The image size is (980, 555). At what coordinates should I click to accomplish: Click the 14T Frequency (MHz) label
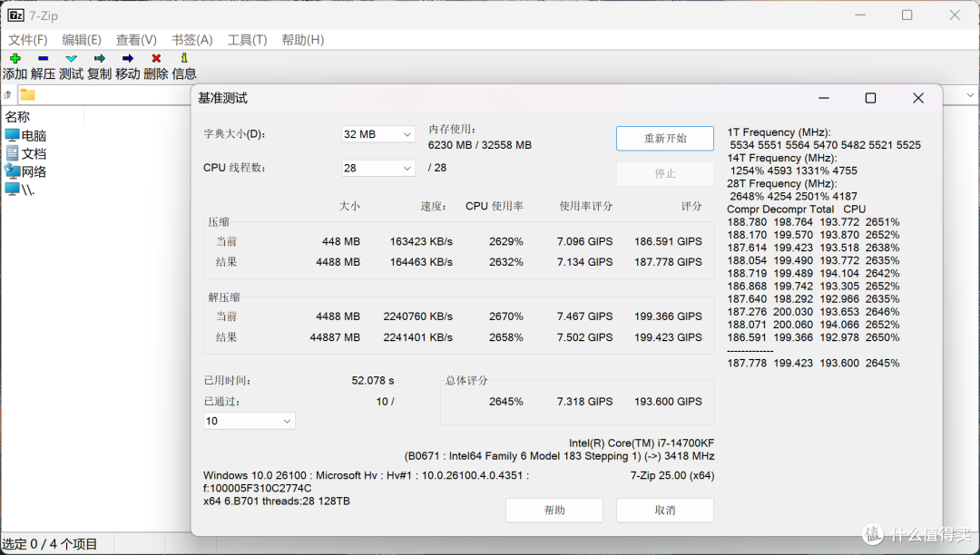(782, 158)
